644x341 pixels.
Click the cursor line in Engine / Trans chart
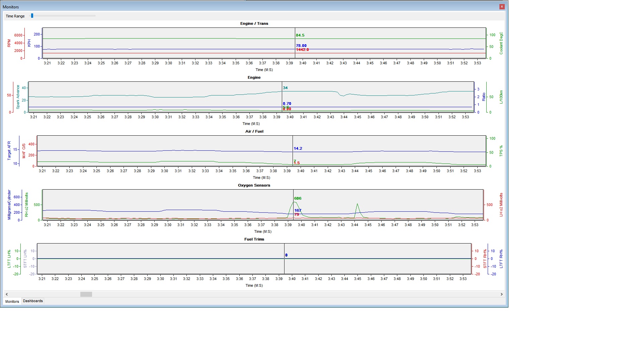pyautogui.click(x=295, y=43)
